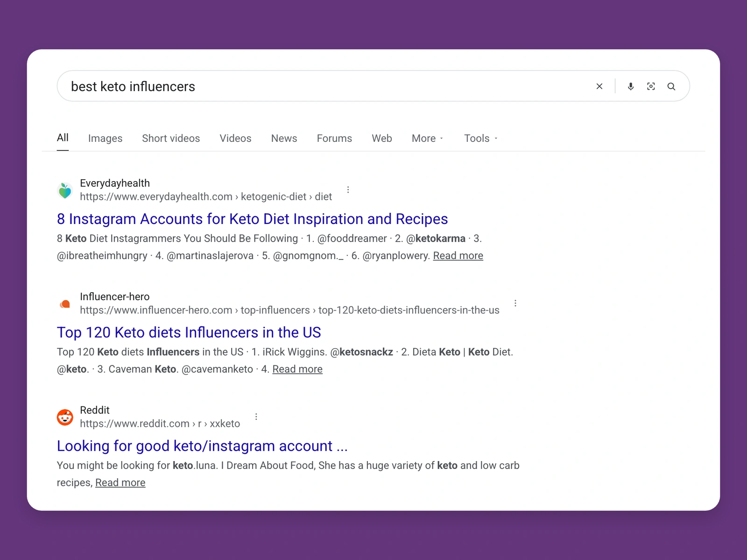The image size is (747, 560).
Task: Open 'Top 120 Keto diets Influencers in the US'
Action: 189,332
